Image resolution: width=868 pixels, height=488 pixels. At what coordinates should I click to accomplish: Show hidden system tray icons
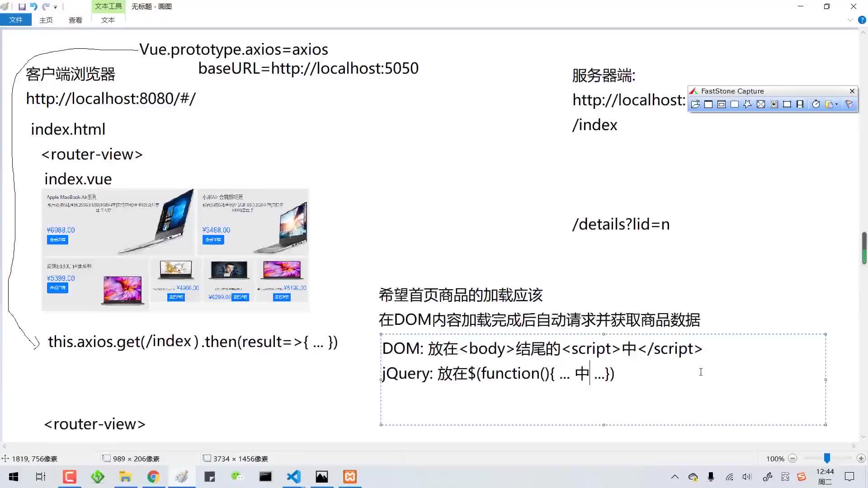(675, 477)
